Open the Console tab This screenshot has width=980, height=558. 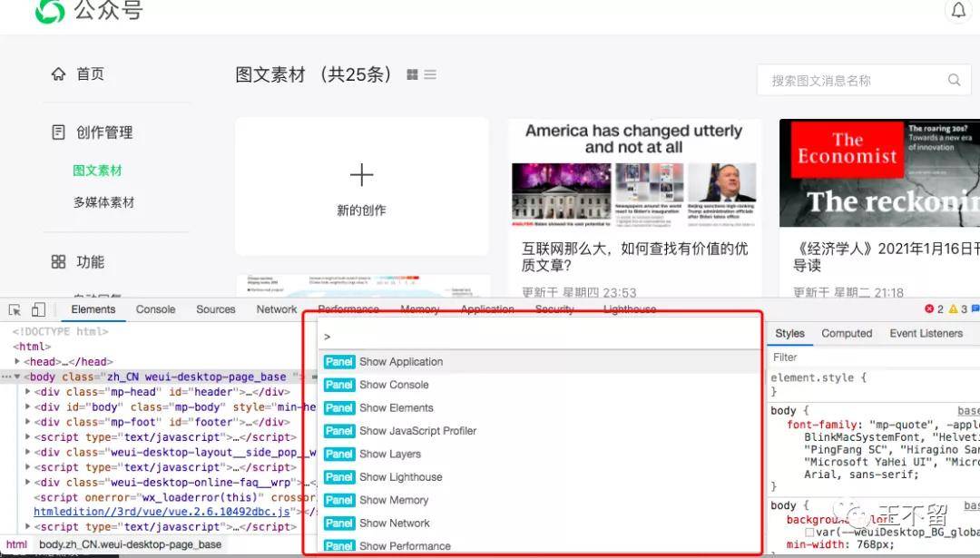(156, 309)
